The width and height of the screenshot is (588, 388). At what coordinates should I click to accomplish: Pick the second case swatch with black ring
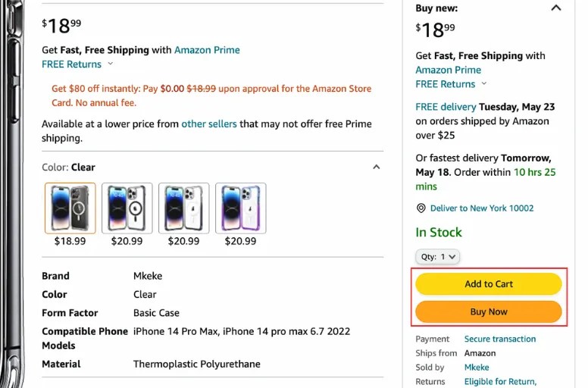(x=127, y=208)
